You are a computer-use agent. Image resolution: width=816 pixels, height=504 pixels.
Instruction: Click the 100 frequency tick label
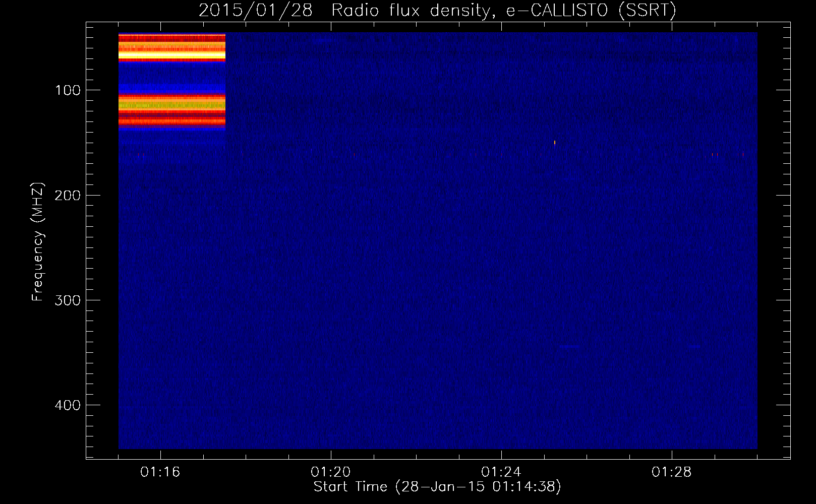click(68, 90)
